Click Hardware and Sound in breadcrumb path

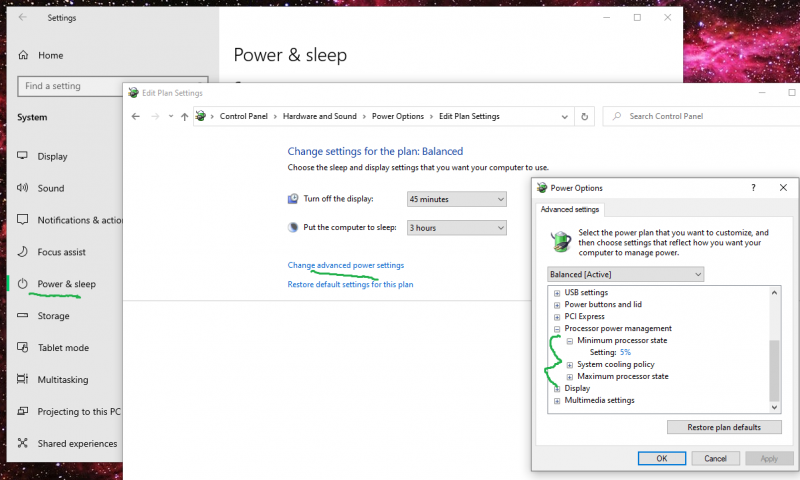point(319,117)
